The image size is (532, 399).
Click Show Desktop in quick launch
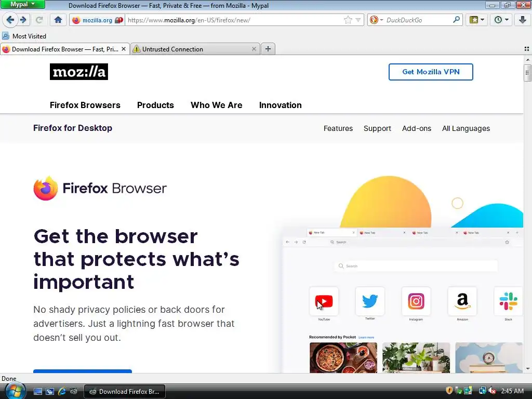click(x=38, y=392)
